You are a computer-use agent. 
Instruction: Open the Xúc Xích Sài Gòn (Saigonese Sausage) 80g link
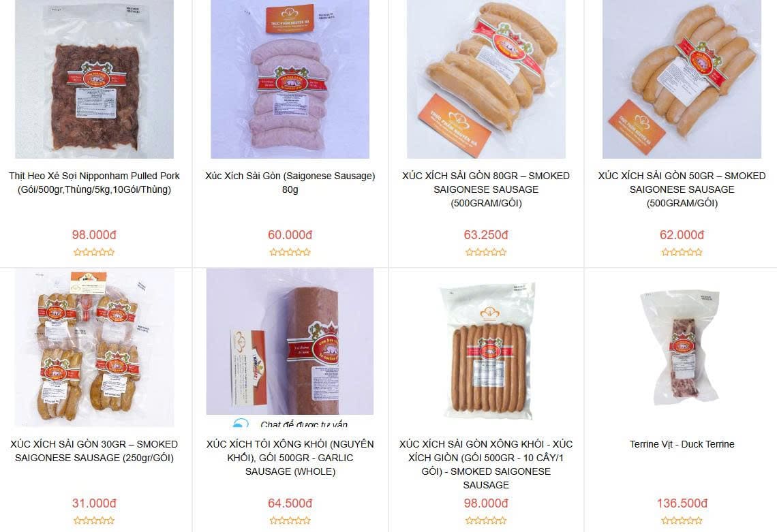coord(290,183)
